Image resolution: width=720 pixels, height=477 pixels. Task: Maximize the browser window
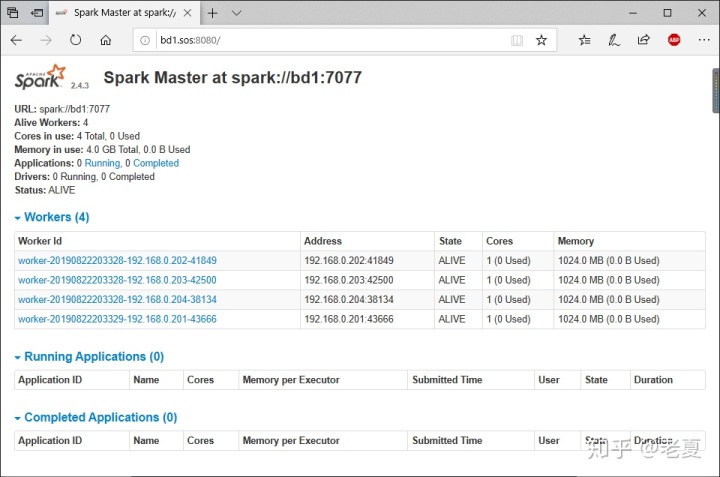coord(667,13)
